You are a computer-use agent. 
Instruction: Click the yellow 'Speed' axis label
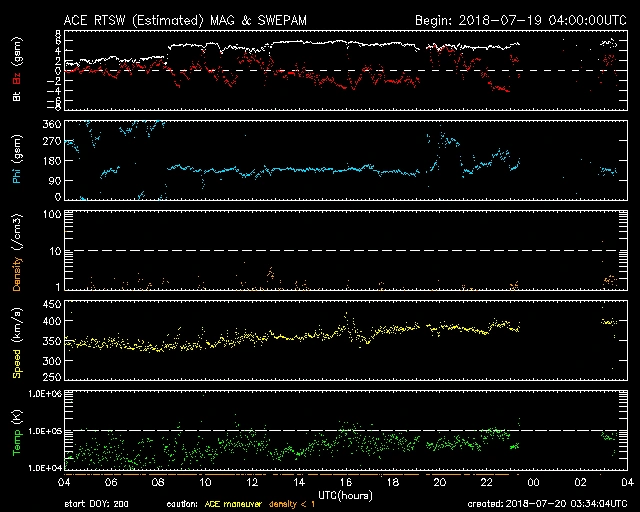pyautogui.click(x=17, y=364)
